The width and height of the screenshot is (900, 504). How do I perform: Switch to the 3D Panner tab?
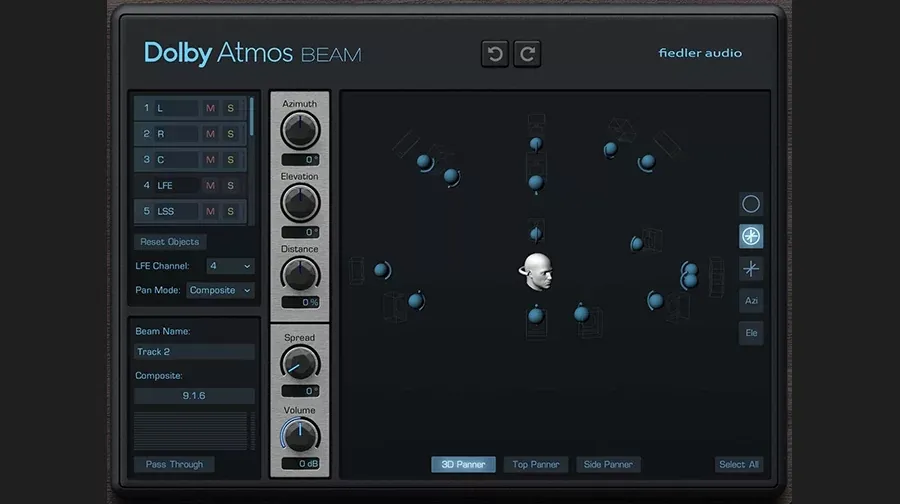(x=463, y=464)
